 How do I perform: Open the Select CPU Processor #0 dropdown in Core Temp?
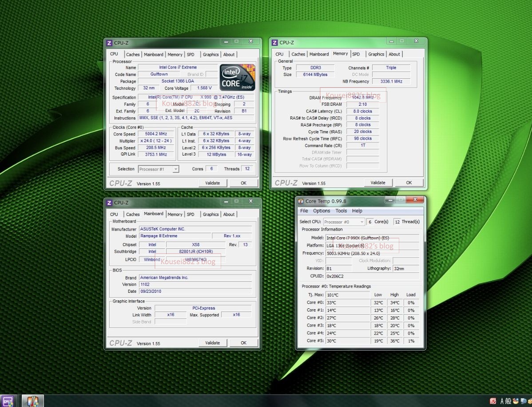point(344,222)
